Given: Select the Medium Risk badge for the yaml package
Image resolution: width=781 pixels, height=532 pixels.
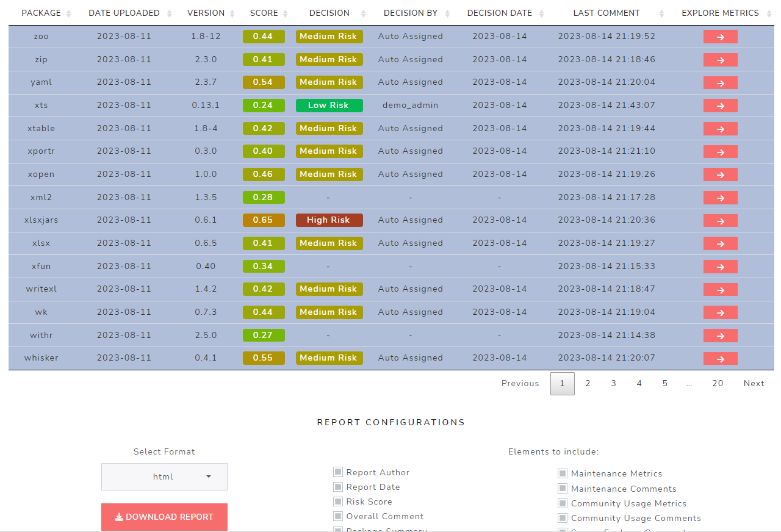Looking at the screenshot, I should coord(329,82).
